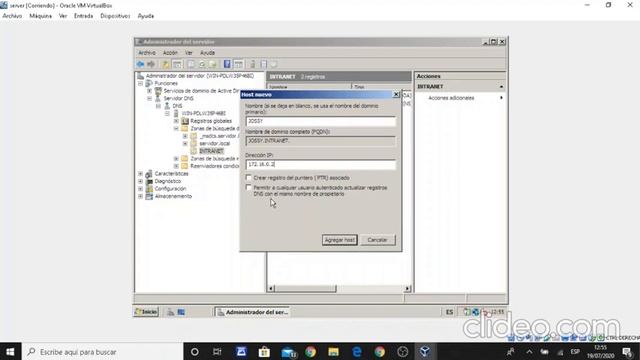The width and height of the screenshot is (640, 360).
Task: Open Archivo menu in Server Manager
Action: (147, 53)
